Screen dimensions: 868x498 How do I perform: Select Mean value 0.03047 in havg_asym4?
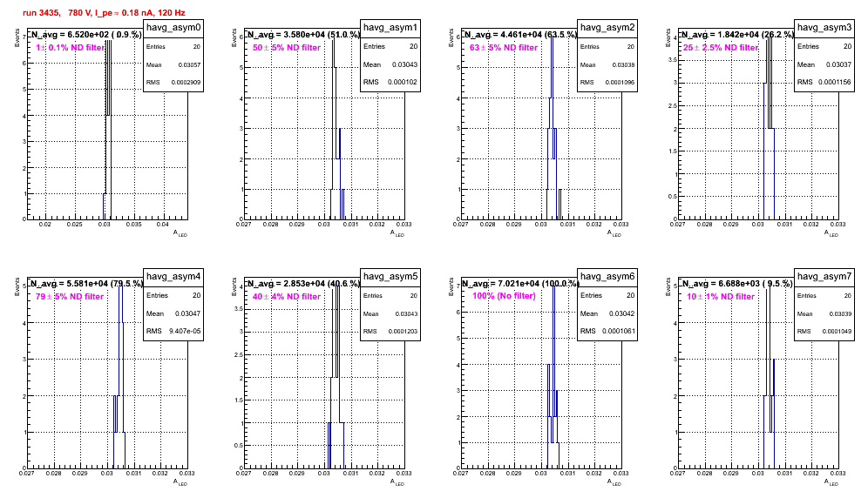(187, 313)
